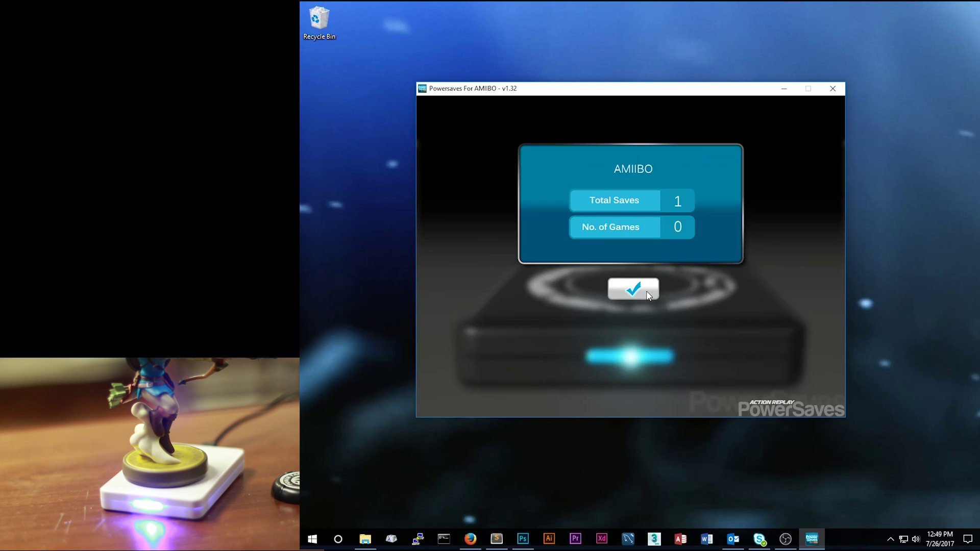Minimize the Powersaves For AMIIBO window

coord(784,89)
